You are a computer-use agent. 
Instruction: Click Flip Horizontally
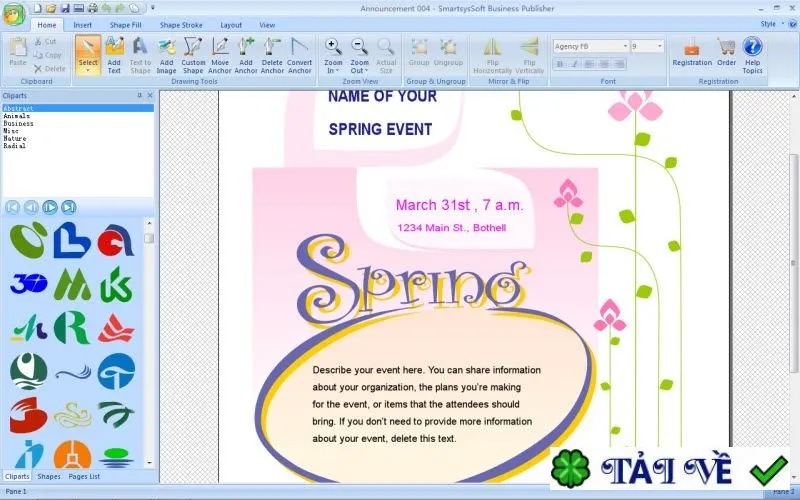[x=492, y=55]
